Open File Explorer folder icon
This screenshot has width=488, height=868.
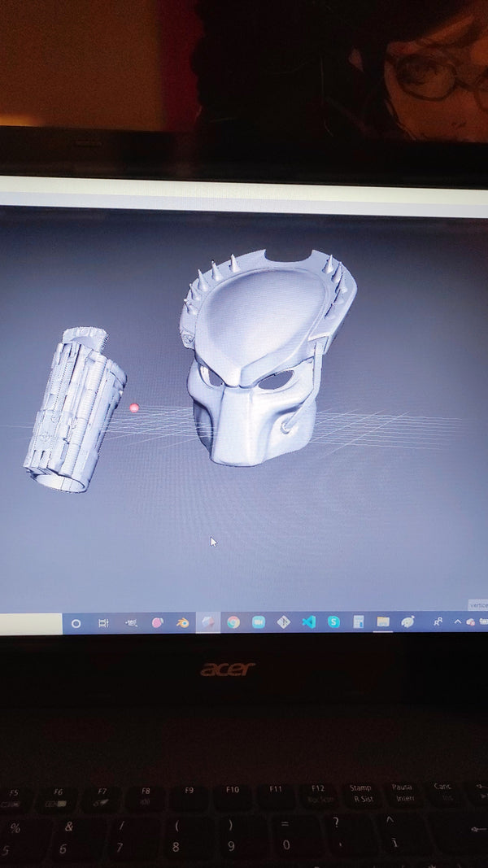(x=382, y=622)
